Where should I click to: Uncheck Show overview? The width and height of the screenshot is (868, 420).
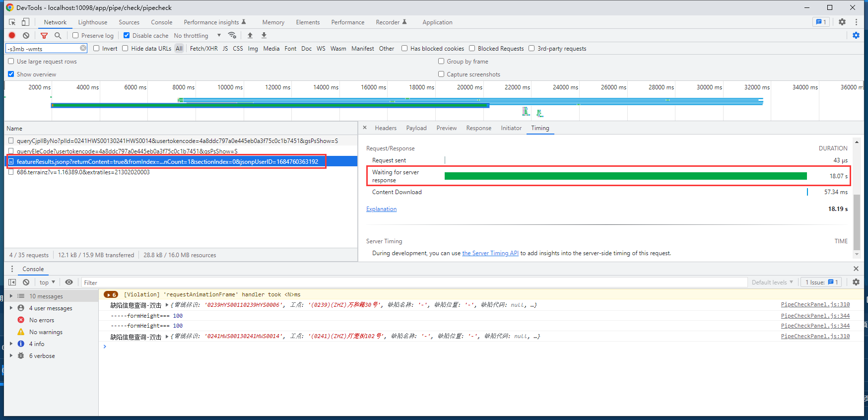11,74
